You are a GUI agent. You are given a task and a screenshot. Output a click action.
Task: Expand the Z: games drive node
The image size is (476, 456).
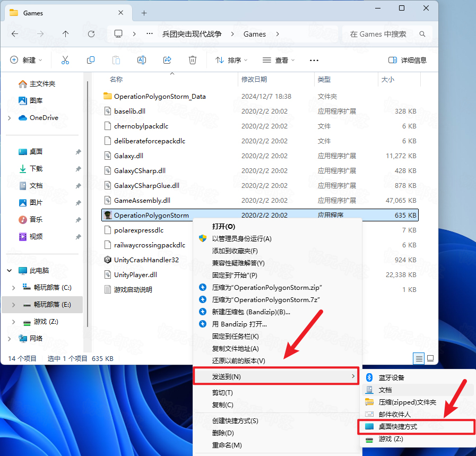[x=13, y=322]
